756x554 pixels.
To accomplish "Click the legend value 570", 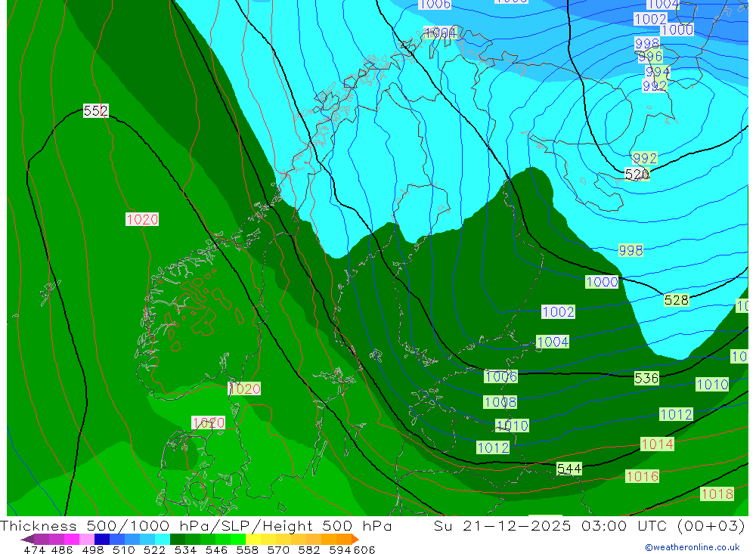I will 277,549.
